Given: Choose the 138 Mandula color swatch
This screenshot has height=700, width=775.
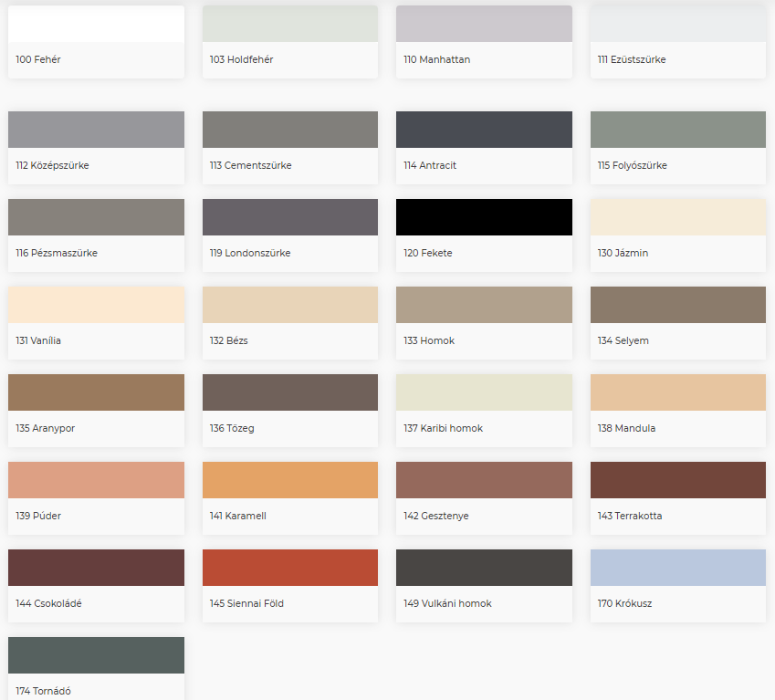Looking at the screenshot, I should click(677, 392).
